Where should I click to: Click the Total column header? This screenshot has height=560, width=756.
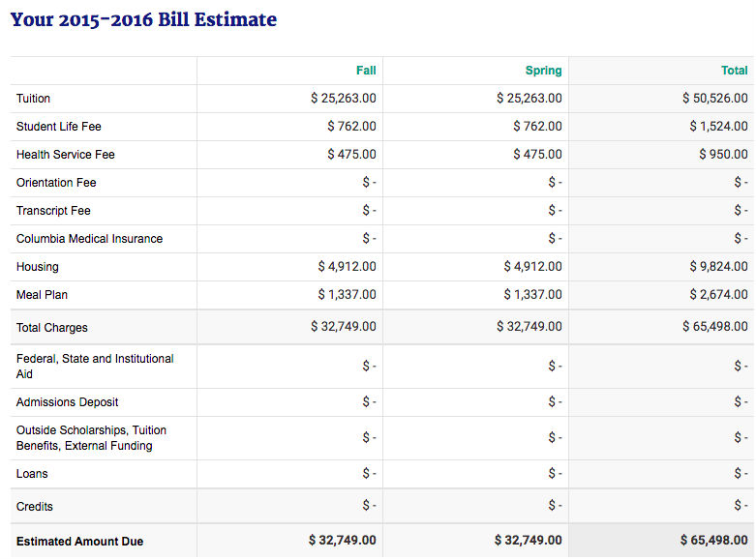(735, 71)
